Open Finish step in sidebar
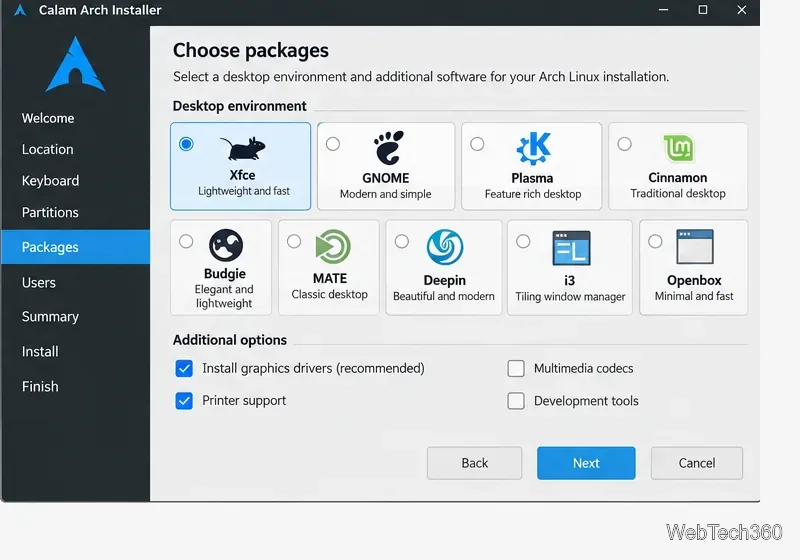Viewport: 800px width, 560px height. (40, 387)
